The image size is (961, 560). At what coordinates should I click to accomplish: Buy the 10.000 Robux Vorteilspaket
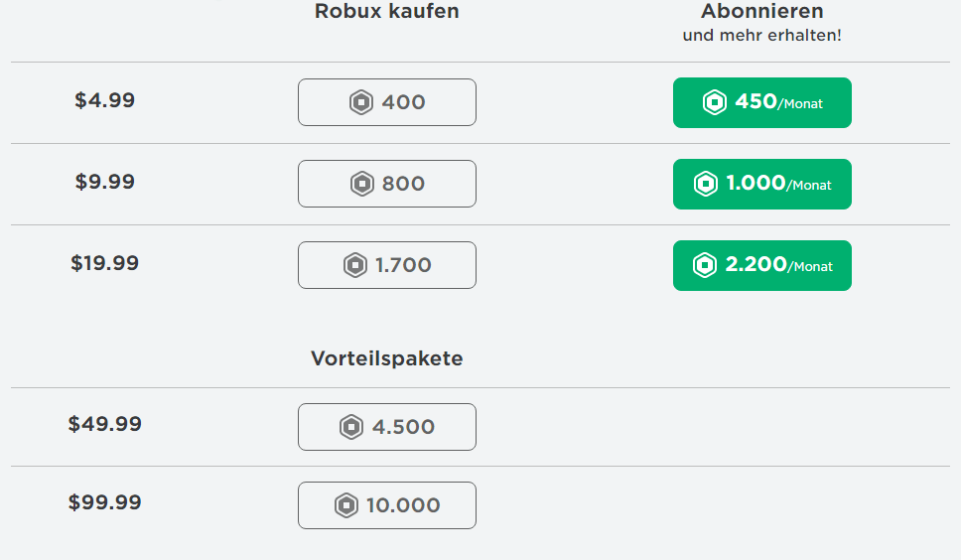coord(387,505)
